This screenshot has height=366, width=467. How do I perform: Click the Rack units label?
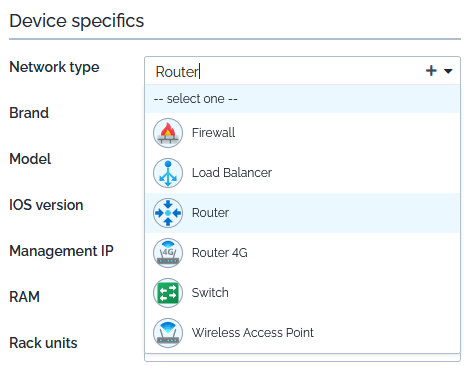coord(43,343)
